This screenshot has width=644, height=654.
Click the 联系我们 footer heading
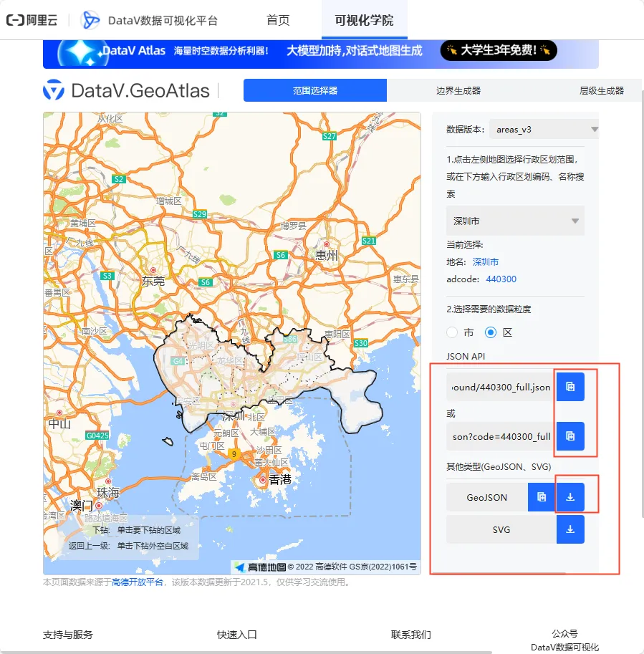coord(411,635)
